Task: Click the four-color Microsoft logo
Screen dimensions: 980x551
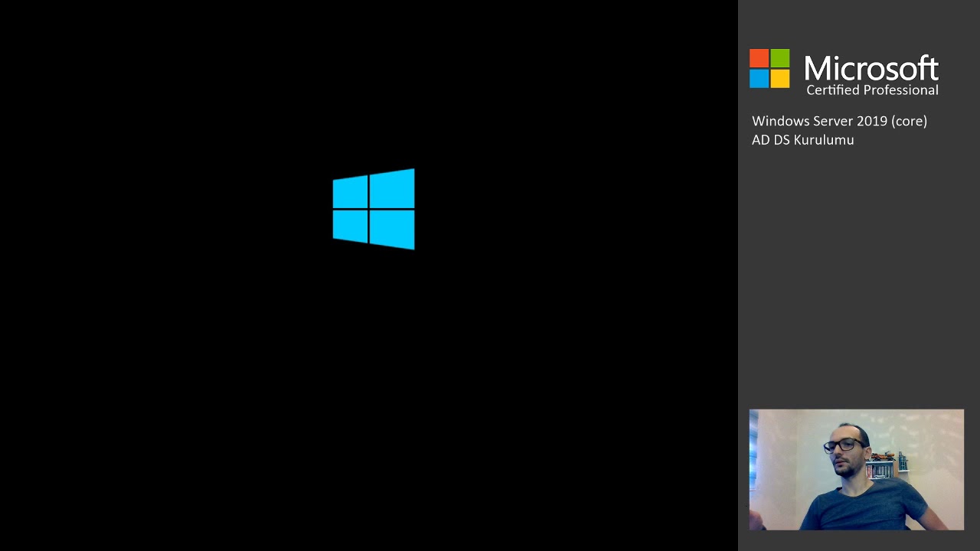Action: coord(769,69)
